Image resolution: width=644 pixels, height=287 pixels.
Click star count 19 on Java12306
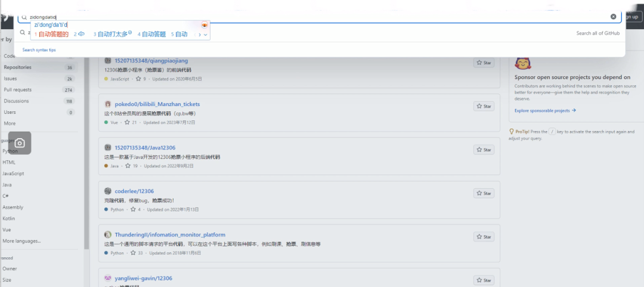point(131,166)
